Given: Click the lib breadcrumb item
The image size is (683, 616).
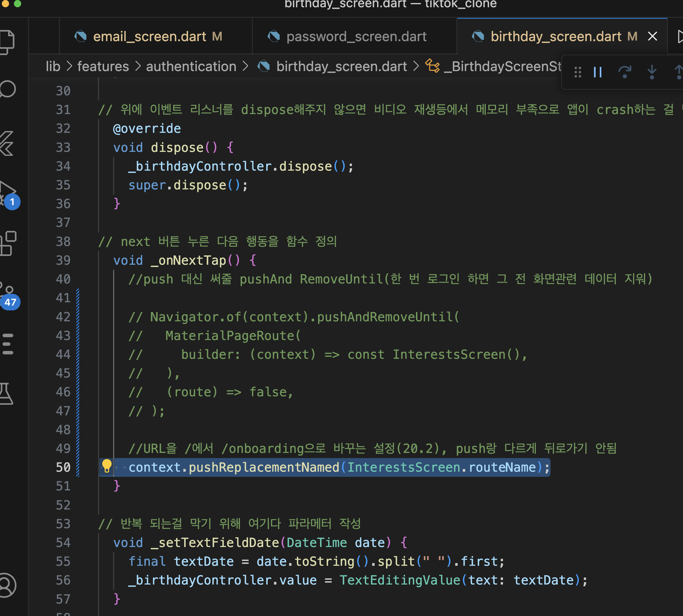Looking at the screenshot, I should click(x=53, y=66).
